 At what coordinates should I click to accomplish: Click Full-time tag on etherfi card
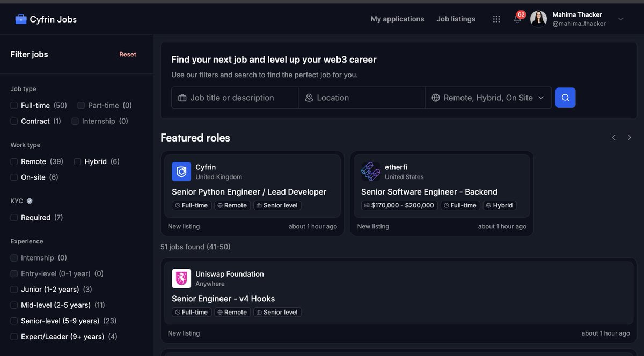point(460,205)
